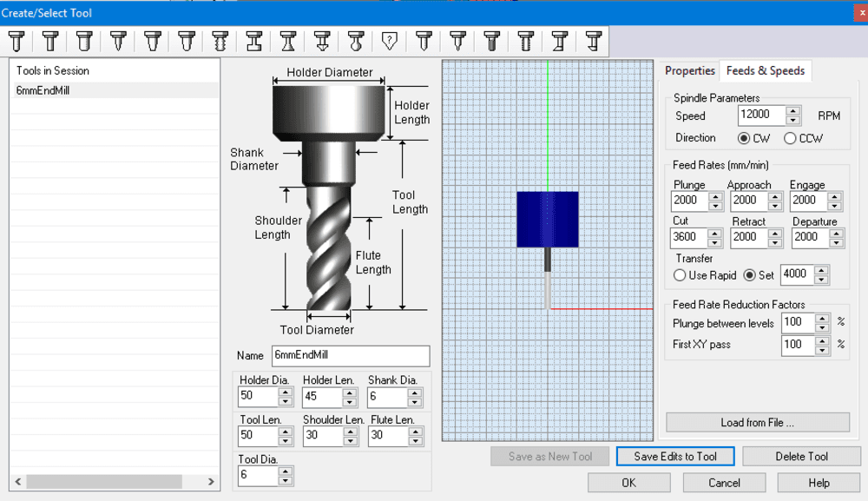The height and width of the screenshot is (501, 868).
Task: Click tool list scrollbar right arrow
Action: point(211,482)
